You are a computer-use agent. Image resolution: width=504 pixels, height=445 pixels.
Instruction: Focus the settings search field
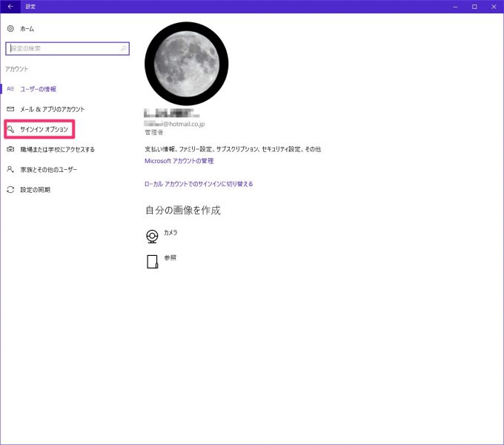pos(67,48)
